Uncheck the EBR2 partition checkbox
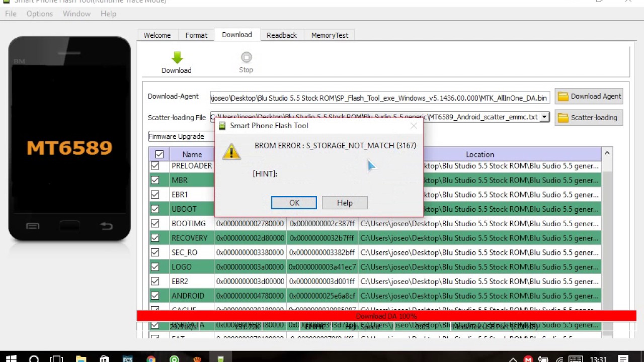The image size is (644, 362). tap(155, 281)
